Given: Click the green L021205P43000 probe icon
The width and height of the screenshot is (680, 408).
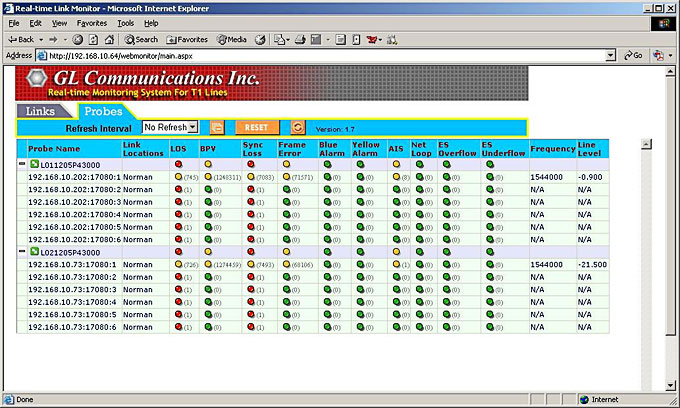Looking at the screenshot, I should [34, 251].
